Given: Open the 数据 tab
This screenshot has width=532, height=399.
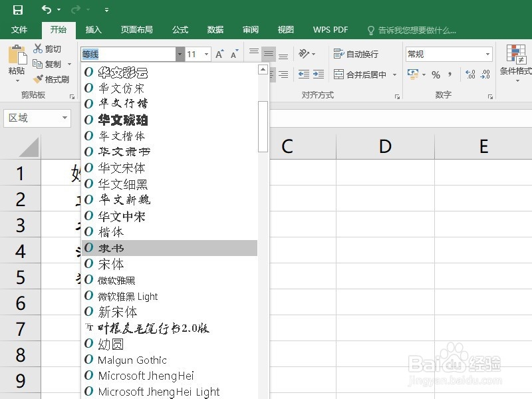Looking at the screenshot, I should pyautogui.click(x=215, y=30).
